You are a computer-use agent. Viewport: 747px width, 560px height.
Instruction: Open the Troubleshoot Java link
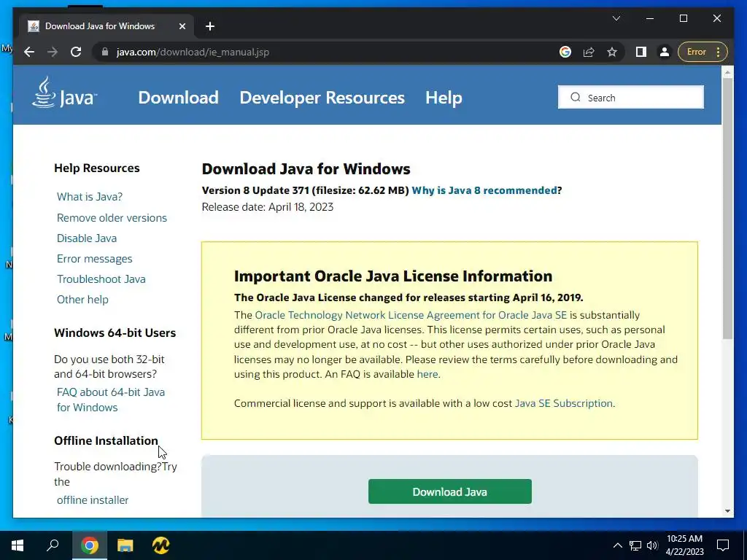pos(101,279)
